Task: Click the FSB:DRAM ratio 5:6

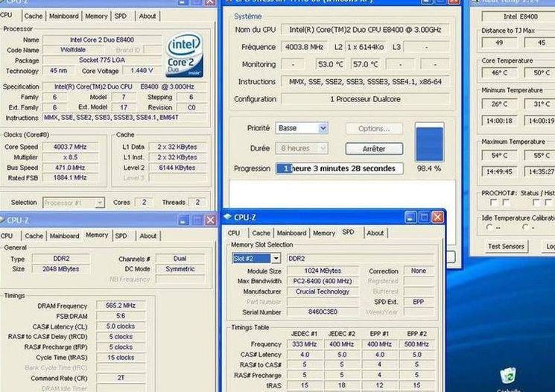Action: [121, 316]
